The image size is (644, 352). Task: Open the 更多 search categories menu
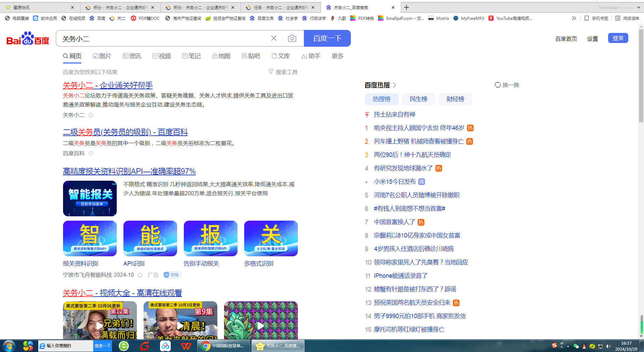(x=337, y=56)
